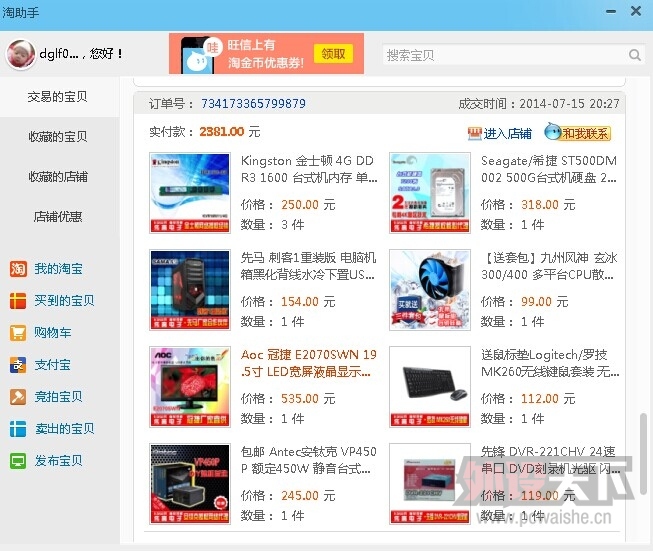Image resolution: width=653 pixels, height=551 pixels.
Task: Click the Wangwang 和我联系 icon
Action: 552,132
